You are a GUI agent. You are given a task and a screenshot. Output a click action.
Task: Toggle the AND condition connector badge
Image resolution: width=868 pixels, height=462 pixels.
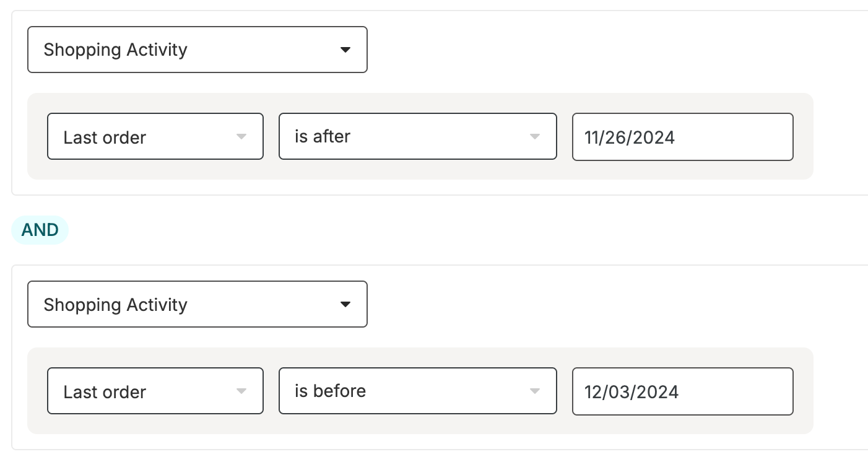coord(40,230)
